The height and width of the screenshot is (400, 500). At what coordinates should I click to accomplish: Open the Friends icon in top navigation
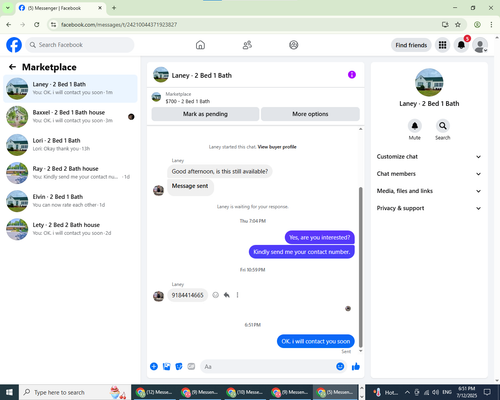coord(247,45)
